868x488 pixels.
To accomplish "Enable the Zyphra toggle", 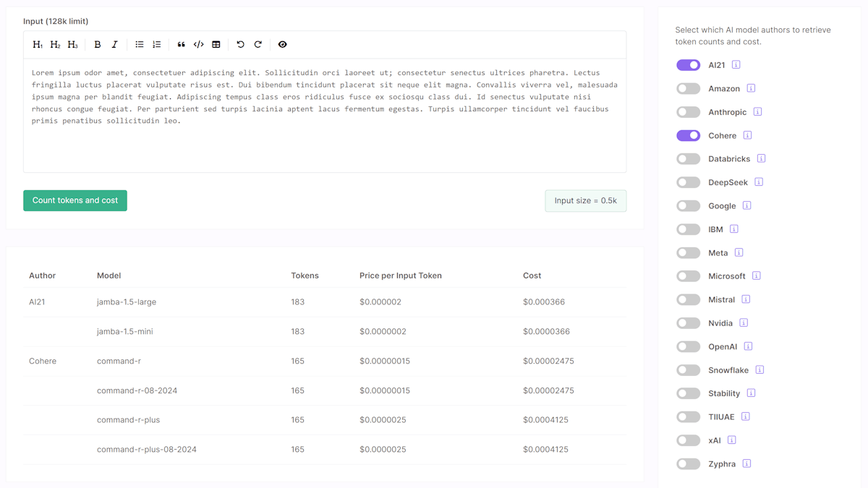I will pyautogui.click(x=688, y=463).
